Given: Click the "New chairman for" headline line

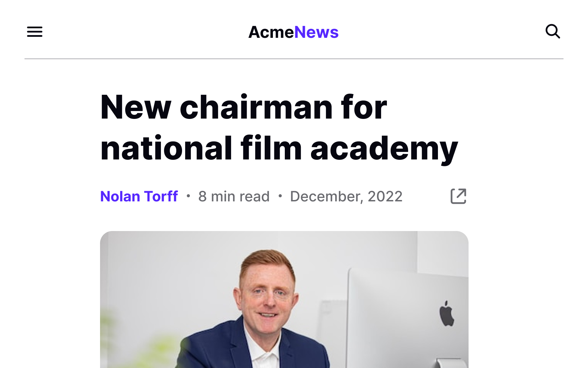Looking at the screenshot, I should [x=244, y=107].
